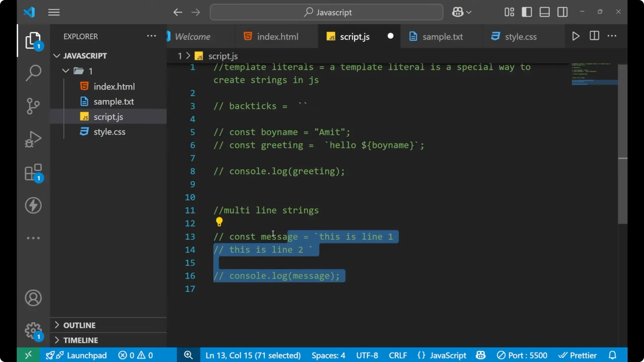Click the lightning bolt icon in the activity bar
Image resolution: width=644 pixels, height=362 pixels.
point(33,205)
